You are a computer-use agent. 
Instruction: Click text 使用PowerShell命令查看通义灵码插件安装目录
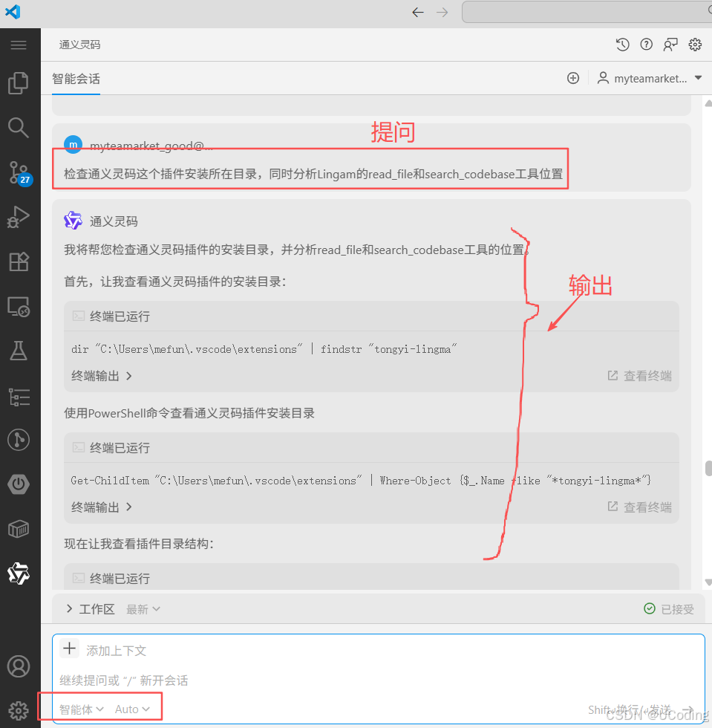(189, 413)
